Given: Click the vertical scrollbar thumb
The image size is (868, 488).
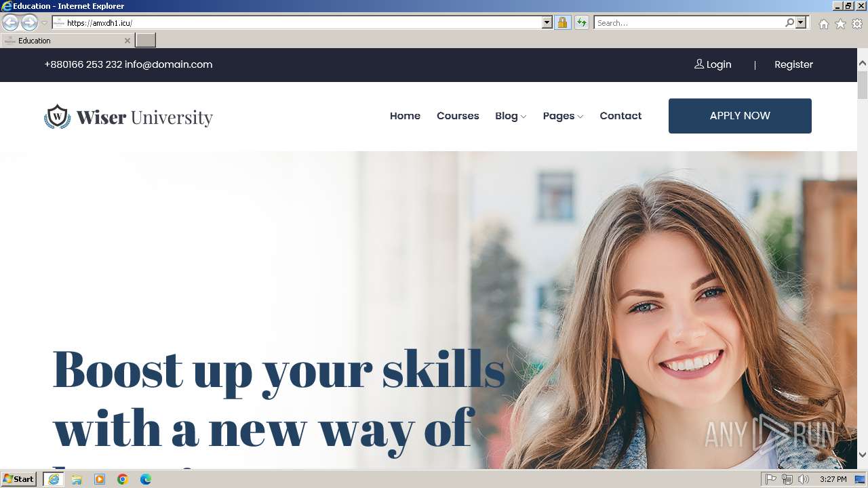Looking at the screenshot, I should point(863,85).
